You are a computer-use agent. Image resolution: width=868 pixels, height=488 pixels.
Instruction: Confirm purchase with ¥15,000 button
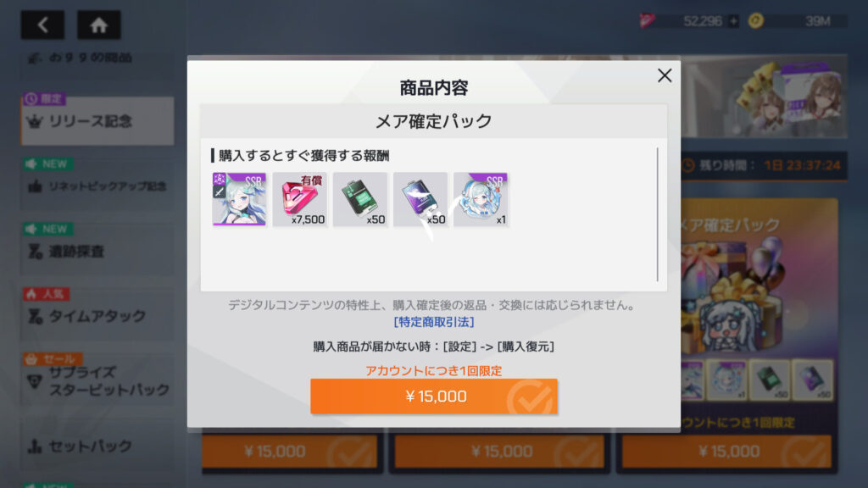(434, 396)
